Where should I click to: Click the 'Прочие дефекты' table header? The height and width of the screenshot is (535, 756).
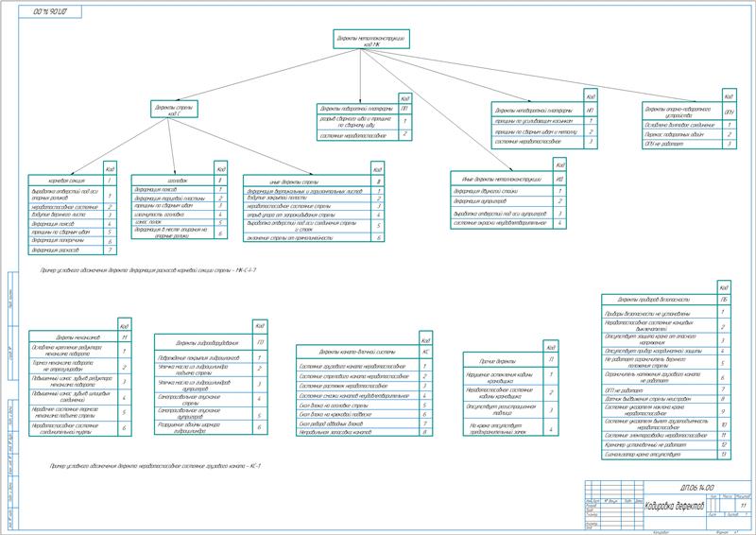(504, 361)
